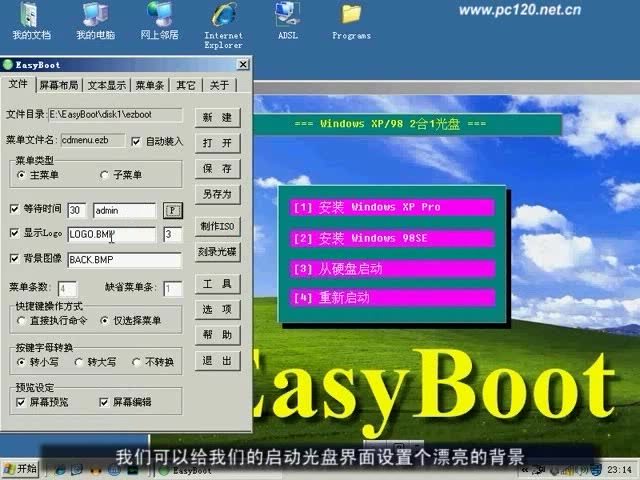This screenshot has height=480, width=640.
Task: Click the 菜单条数 field showing 4
Action: (67, 289)
